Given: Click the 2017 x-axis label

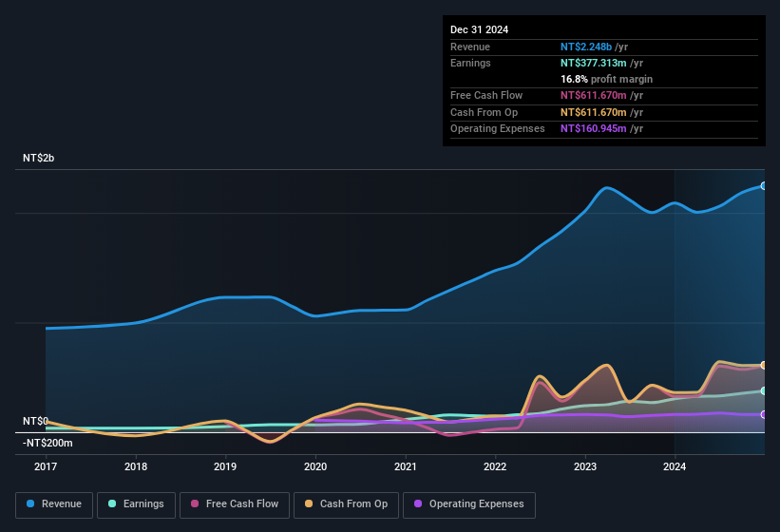Looking at the screenshot, I should click(46, 466).
